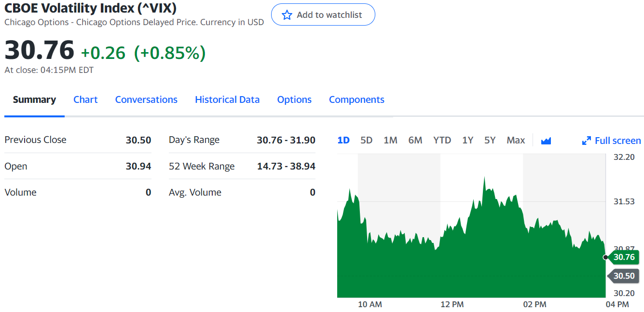Click the CBOE Volatility Index (^VIX) title
Viewport: 644px width, 312px height.
tap(90, 8)
